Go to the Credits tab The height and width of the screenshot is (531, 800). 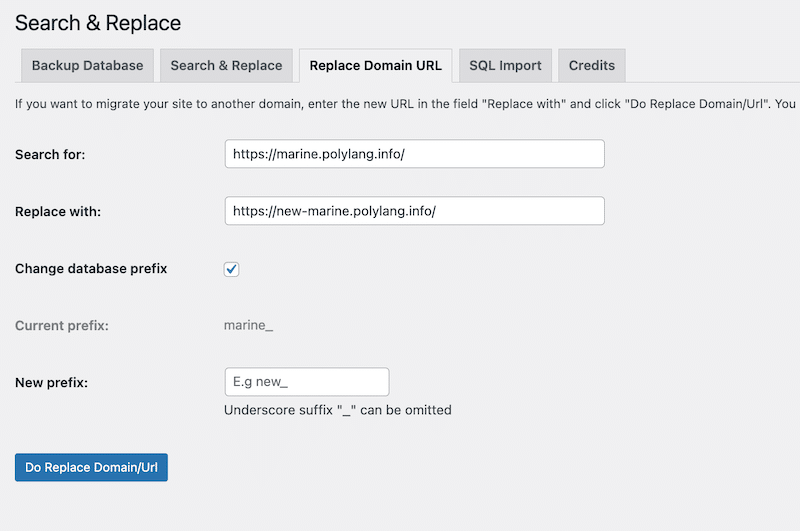click(592, 65)
